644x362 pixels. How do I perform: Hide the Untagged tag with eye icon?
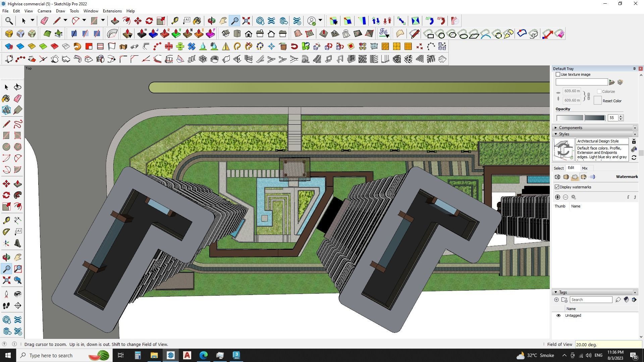(x=558, y=315)
